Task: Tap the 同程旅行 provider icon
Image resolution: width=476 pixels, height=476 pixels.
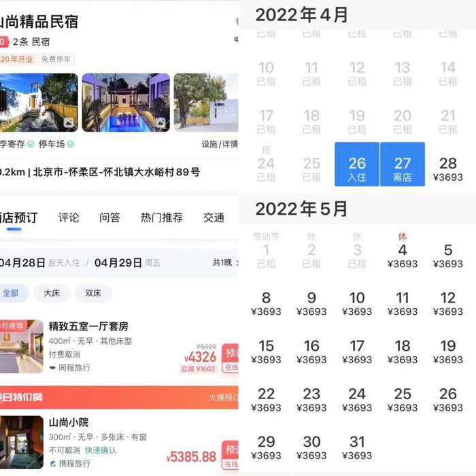Action: pos(52,368)
